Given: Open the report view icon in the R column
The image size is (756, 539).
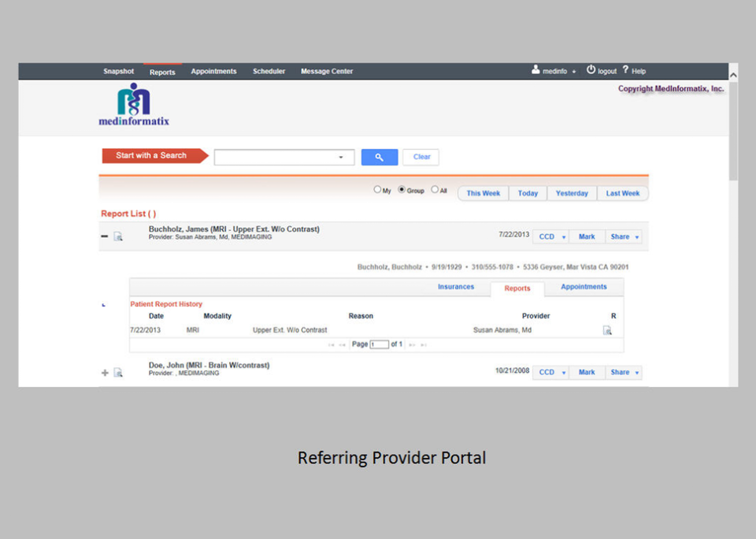Looking at the screenshot, I should coord(607,330).
